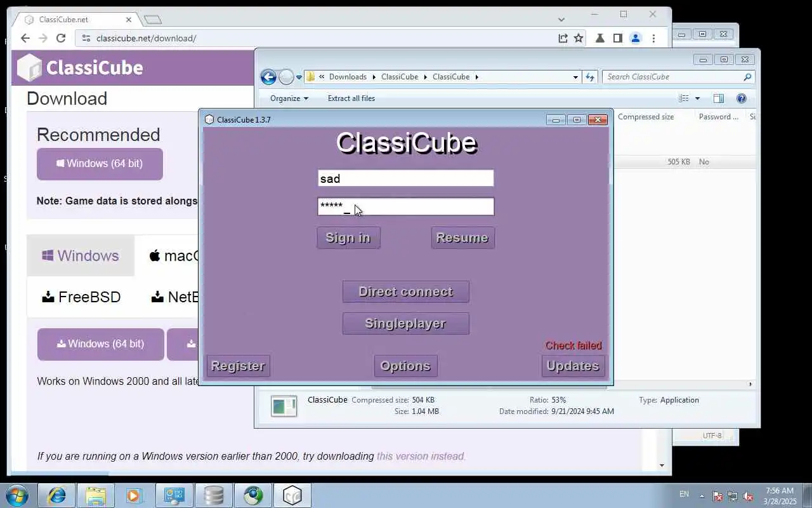The height and width of the screenshot is (508, 812).
Task: Focus the password field in launcher
Action: pos(405,206)
